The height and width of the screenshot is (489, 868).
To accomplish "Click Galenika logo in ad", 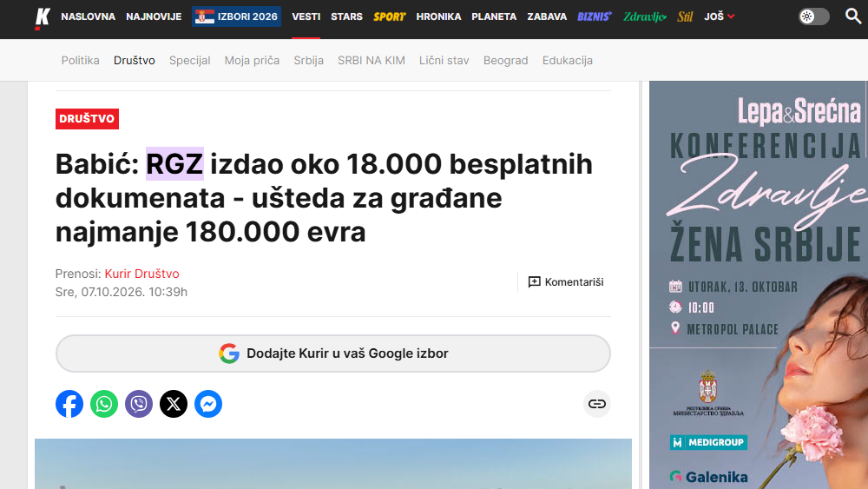I will [x=708, y=477].
